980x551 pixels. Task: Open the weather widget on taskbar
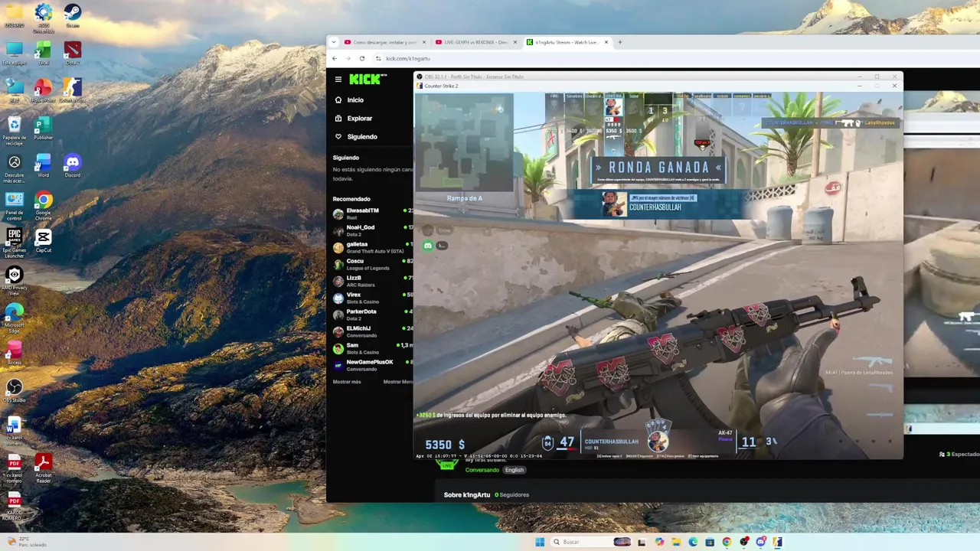[x=25, y=542]
